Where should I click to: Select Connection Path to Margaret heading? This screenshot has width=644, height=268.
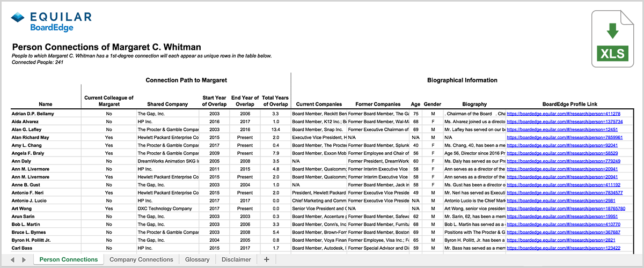186,80
